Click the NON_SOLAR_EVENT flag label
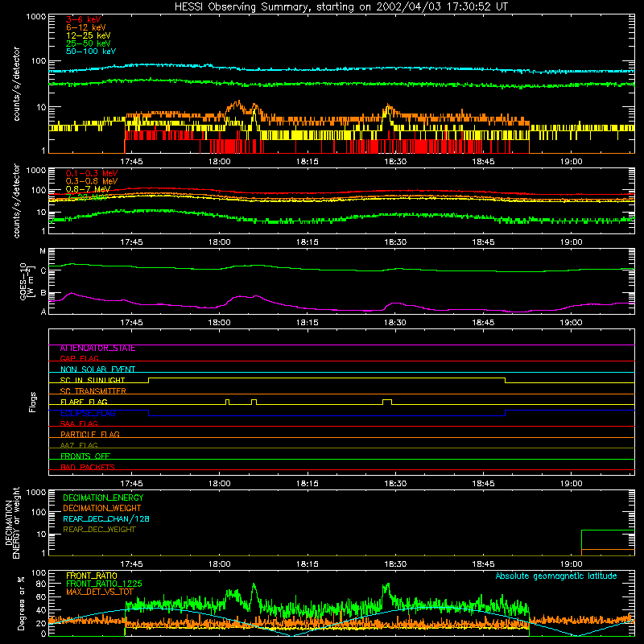The height and width of the screenshot is (644, 644). click(x=97, y=369)
